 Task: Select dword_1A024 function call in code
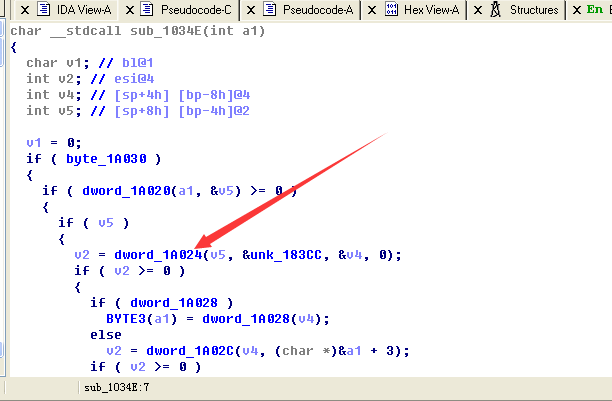155,254
